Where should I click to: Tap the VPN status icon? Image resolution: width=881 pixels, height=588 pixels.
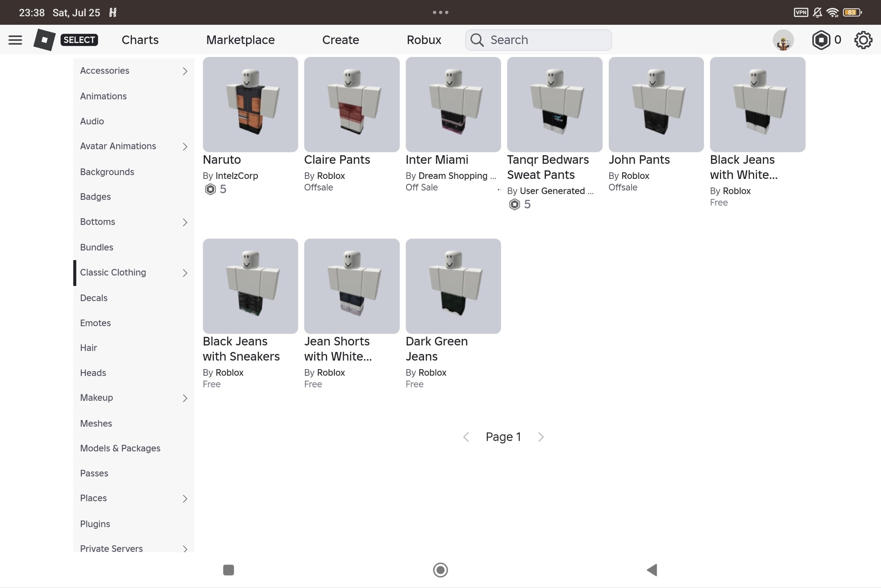point(801,12)
